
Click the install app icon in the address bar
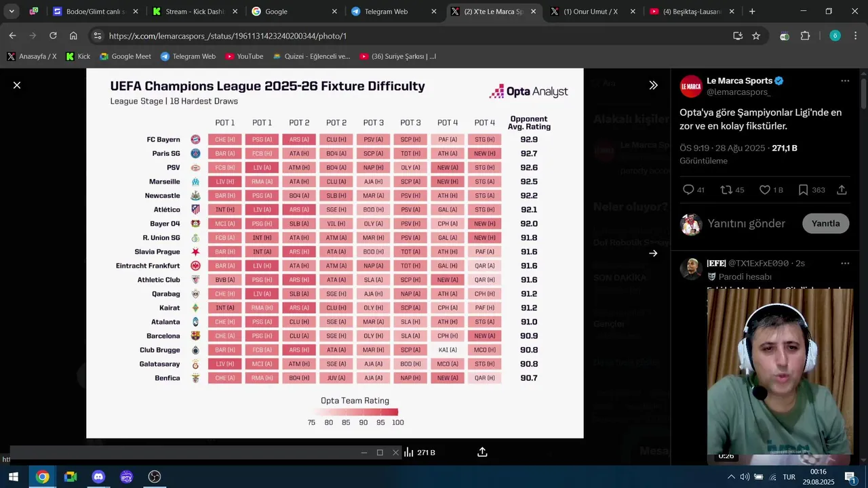738,36
